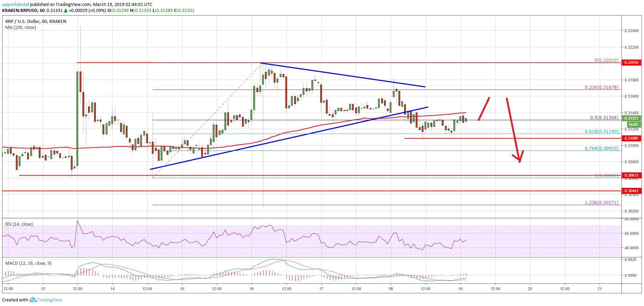Click the 0.30200 price axis label
The width and height of the screenshot is (644, 306).
[631, 211]
